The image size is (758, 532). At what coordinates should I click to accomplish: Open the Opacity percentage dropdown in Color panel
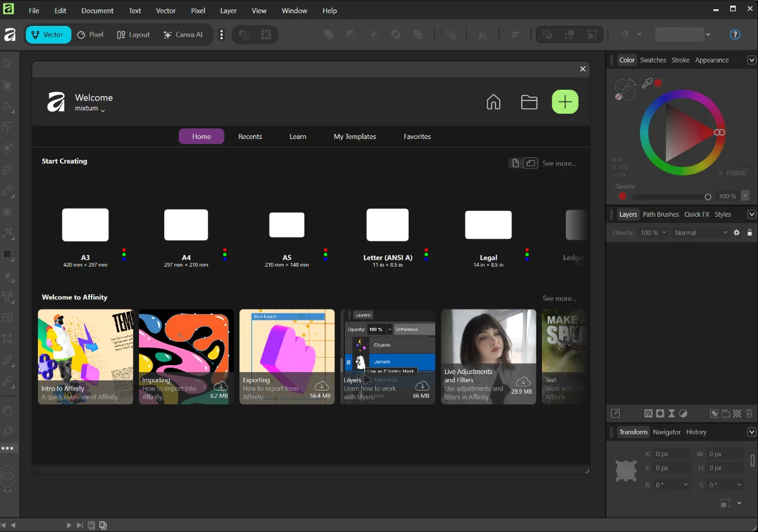745,196
